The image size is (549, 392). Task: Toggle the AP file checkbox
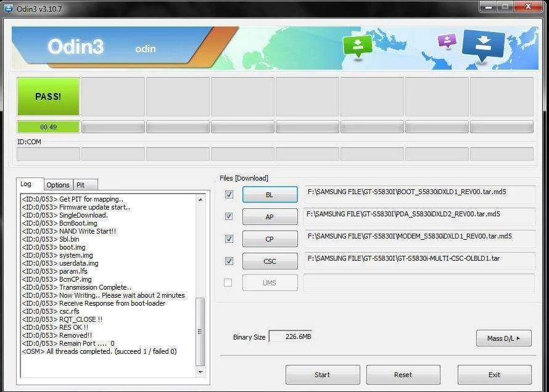229,216
